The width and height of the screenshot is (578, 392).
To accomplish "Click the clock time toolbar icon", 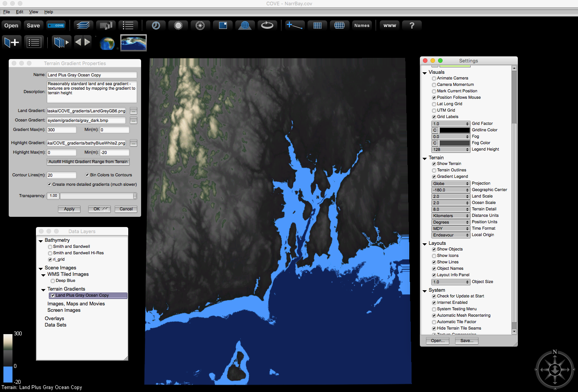I will click(x=156, y=25).
